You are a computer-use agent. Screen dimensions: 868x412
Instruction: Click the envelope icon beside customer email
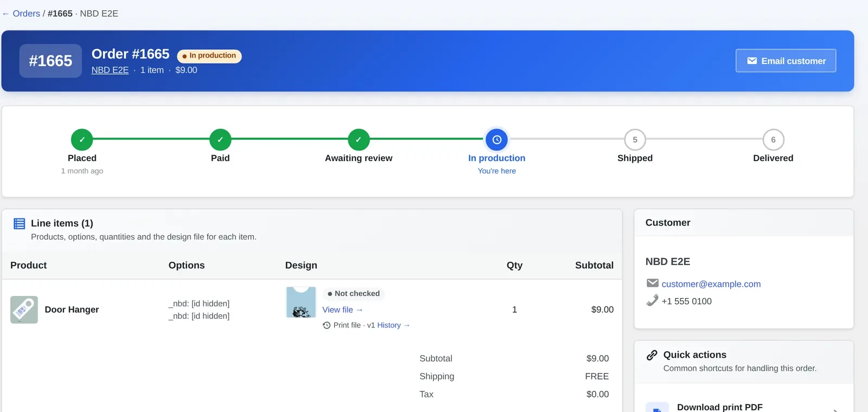(x=653, y=283)
